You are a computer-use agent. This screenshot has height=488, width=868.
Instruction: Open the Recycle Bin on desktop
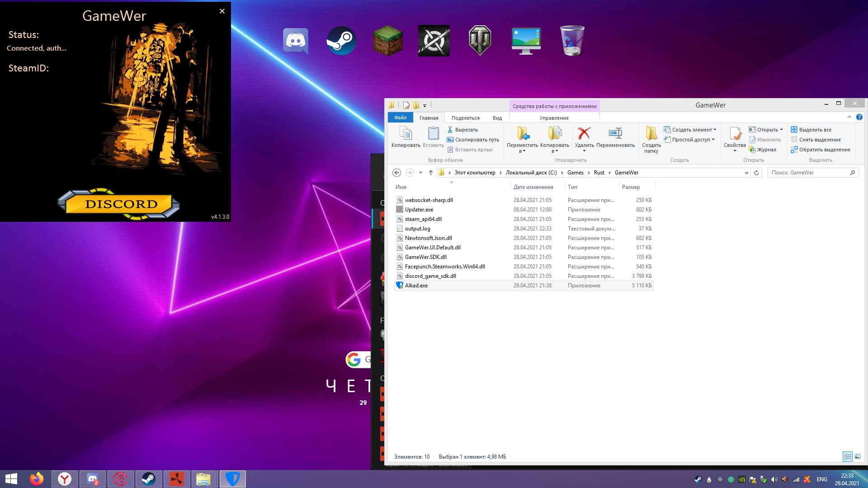tap(572, 41)
